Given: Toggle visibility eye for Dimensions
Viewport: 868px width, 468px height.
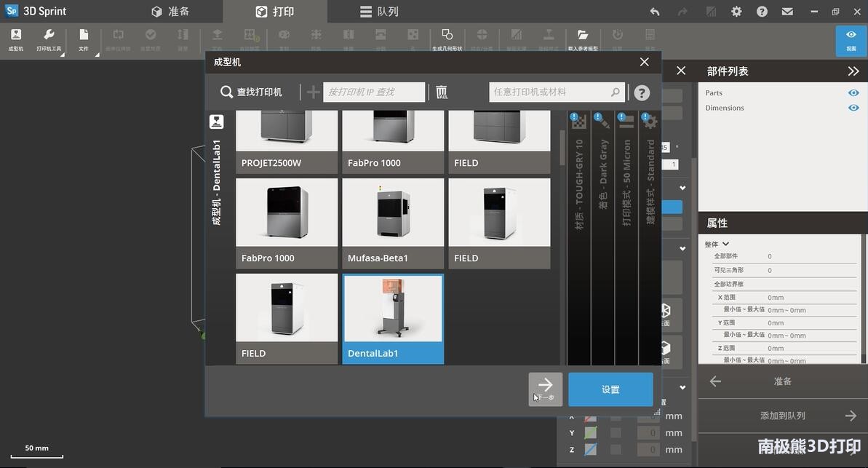Looking at the screenshot, I should (x=853, y=108).
